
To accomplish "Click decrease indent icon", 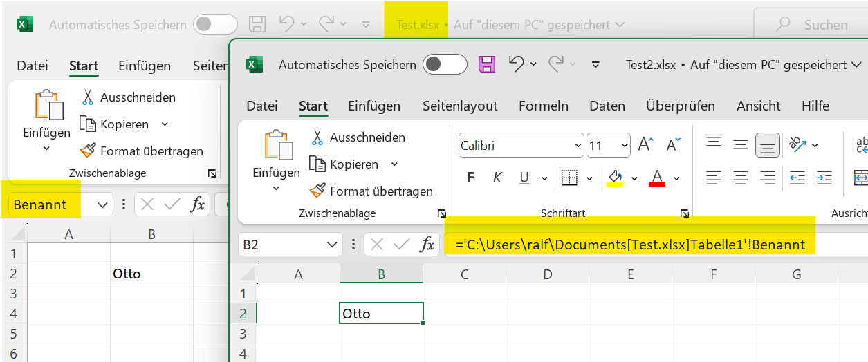I will 797,178.
